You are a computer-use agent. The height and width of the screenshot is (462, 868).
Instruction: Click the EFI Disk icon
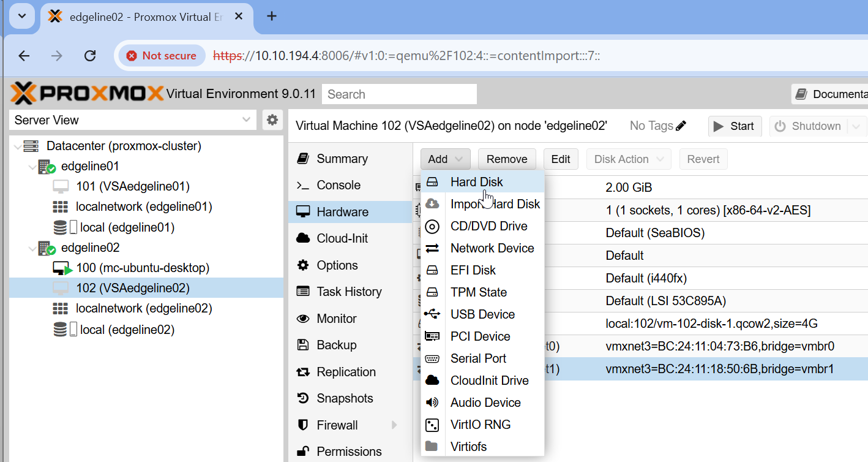pyautogui.click(x=432, y=270)
